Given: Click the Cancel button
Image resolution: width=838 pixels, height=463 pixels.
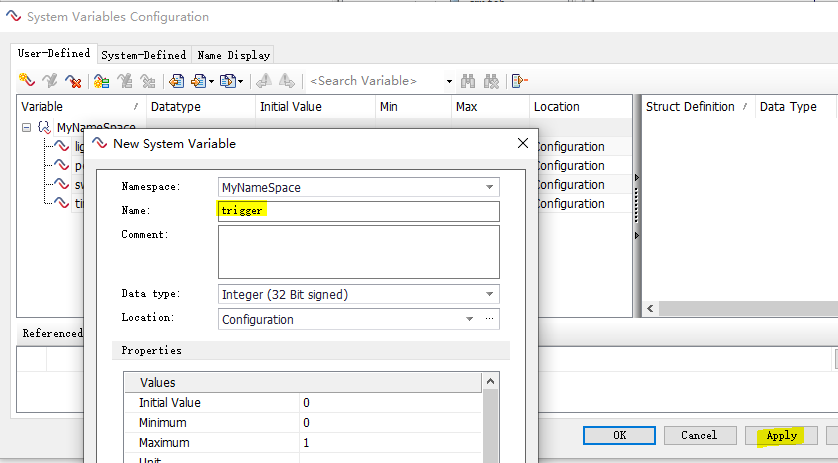Looking at the screenshot, I should point(700,435).
